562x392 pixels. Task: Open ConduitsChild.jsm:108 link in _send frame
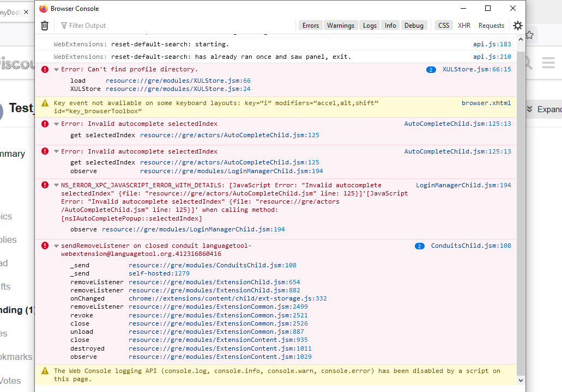point(213,265)
